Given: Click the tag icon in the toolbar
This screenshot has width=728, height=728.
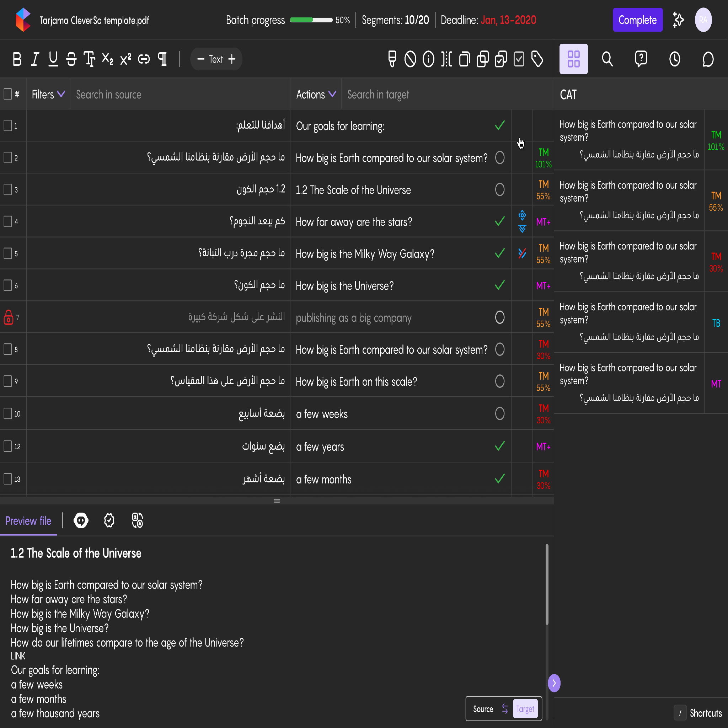Looking at the screenshot, I should [x=537, y=59].
